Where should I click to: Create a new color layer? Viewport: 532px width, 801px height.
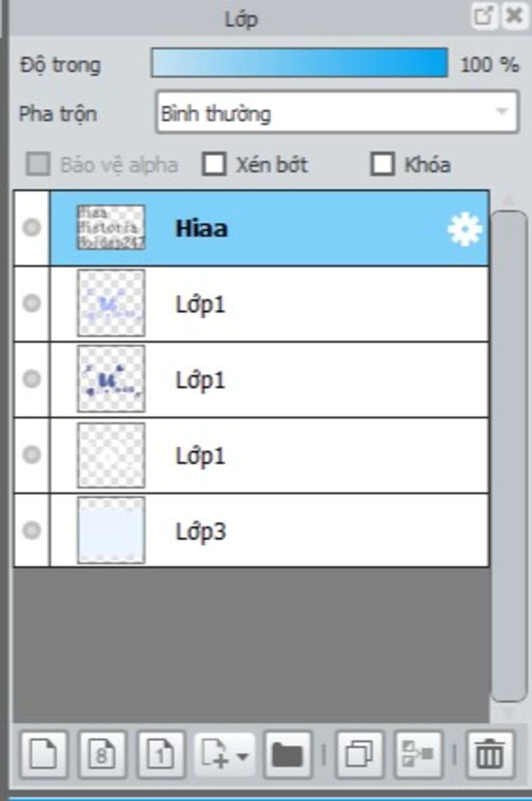point(44,754)
